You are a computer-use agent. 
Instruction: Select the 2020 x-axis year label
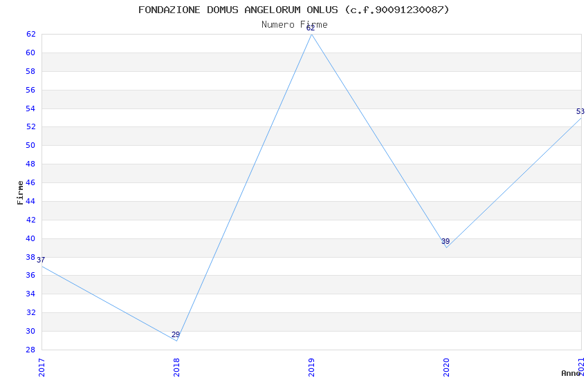pyautogui.click(x=446, y=368)
